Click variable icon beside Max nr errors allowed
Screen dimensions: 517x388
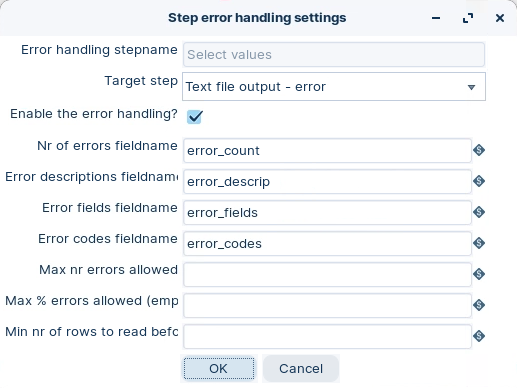click(479, 274)
